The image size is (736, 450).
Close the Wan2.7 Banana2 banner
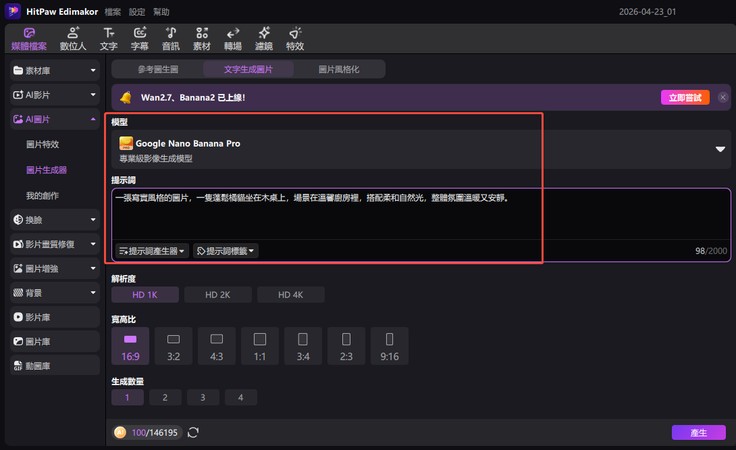click(723, 97)
